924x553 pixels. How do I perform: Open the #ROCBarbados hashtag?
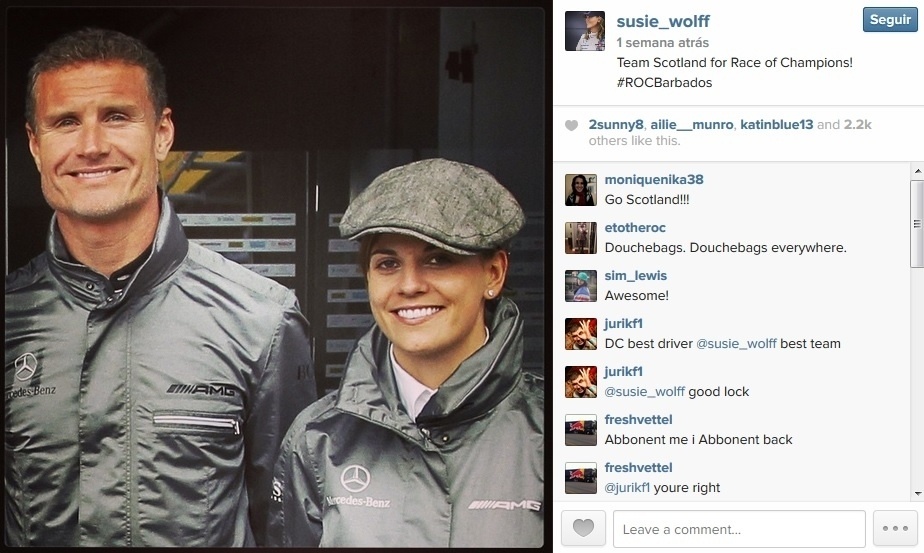(664, 83)
